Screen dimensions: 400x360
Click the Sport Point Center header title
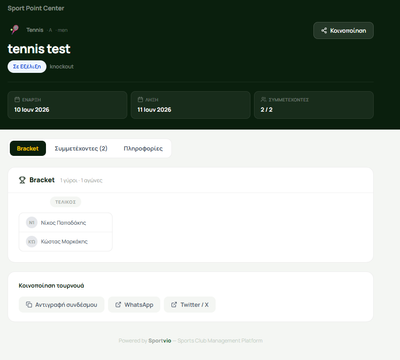tap(36, 8)
